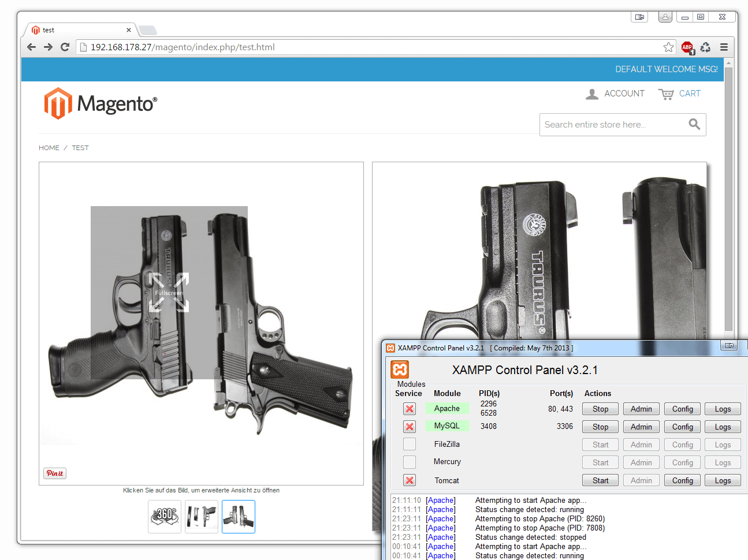Open Apache Admin
Image resolution: width=748 pixels, height=560 pixels.
coord(641,409)
